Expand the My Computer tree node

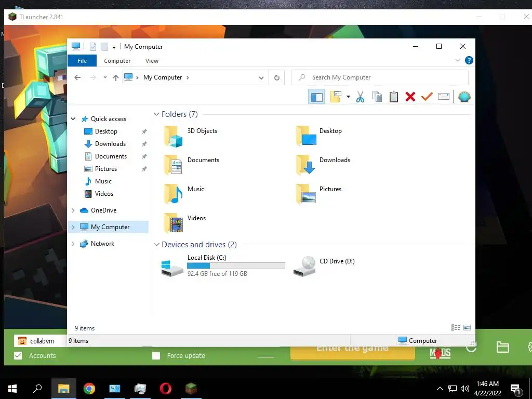(x=73, y=227)
